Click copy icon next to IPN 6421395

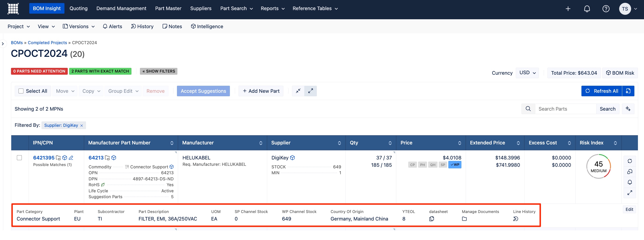(x=58, y=158)
